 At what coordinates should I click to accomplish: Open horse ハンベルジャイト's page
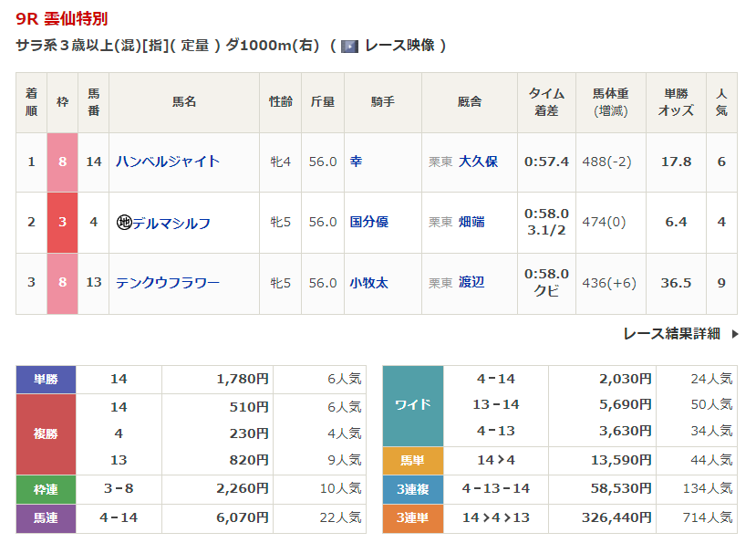pyautogui.click(x=168, y=162)
